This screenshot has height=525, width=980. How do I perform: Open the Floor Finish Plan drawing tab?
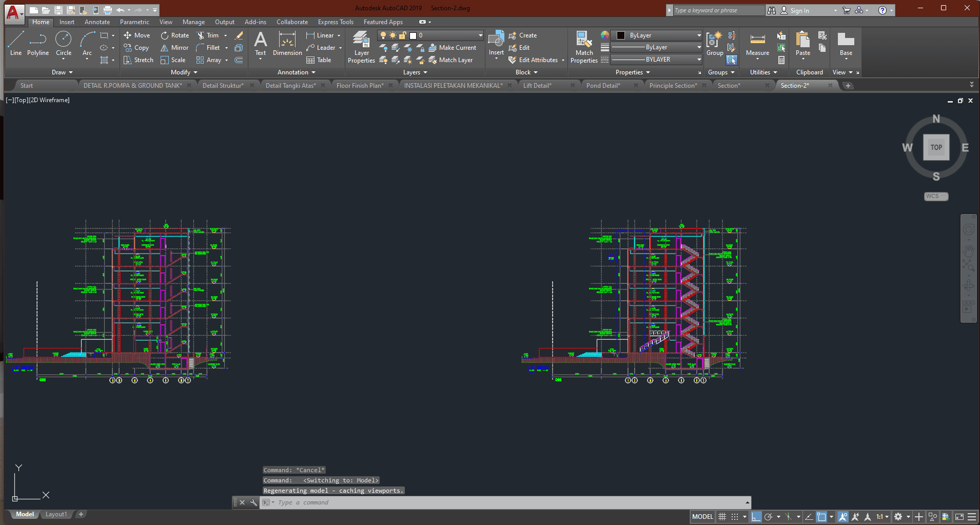click(360, 86)
